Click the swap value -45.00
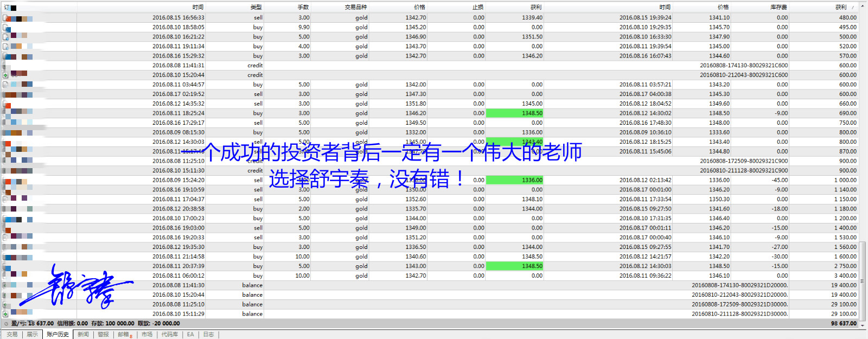 pos(780,180)
